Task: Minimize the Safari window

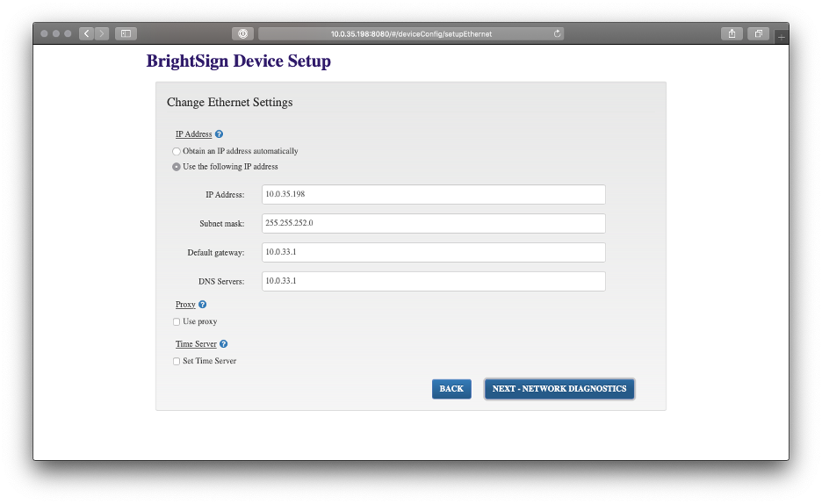Action: pos(55,33)
